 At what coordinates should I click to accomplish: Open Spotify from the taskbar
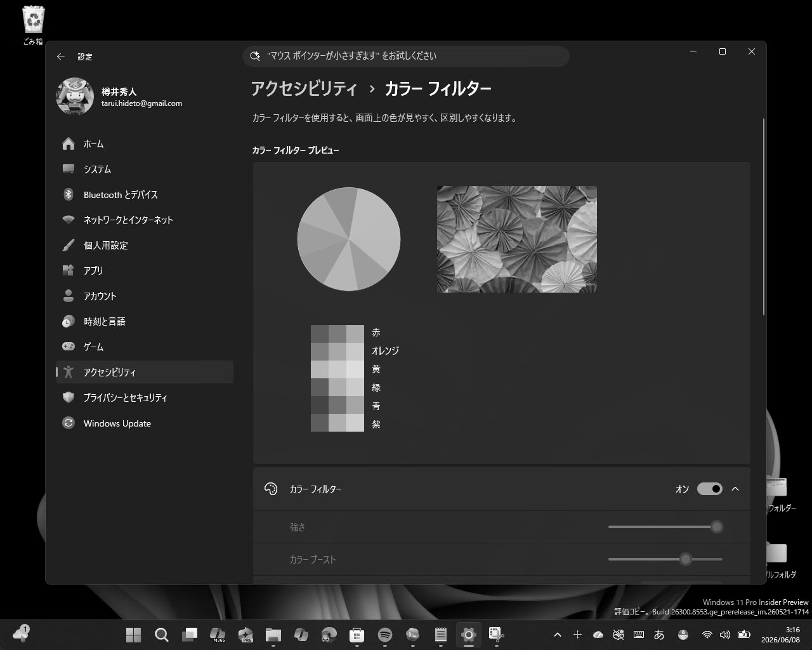click(385, 635)
